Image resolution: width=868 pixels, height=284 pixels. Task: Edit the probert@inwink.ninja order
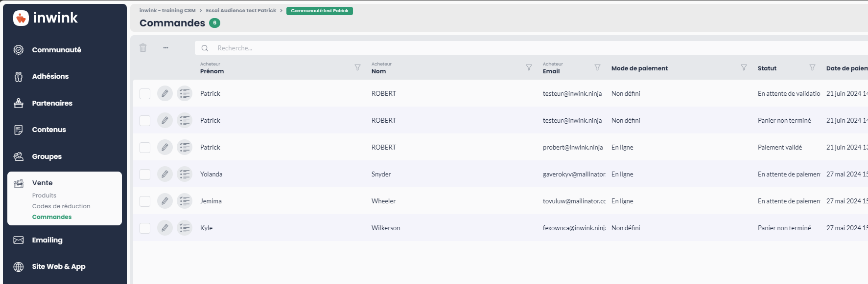(x=165, y=147)
